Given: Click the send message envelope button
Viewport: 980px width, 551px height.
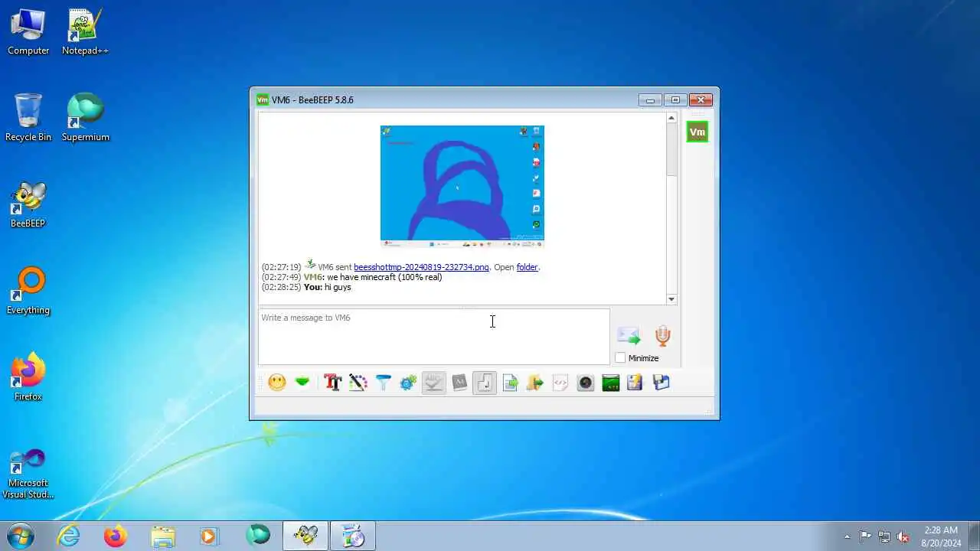Looking at the screenshot, I should click(629, 335).
